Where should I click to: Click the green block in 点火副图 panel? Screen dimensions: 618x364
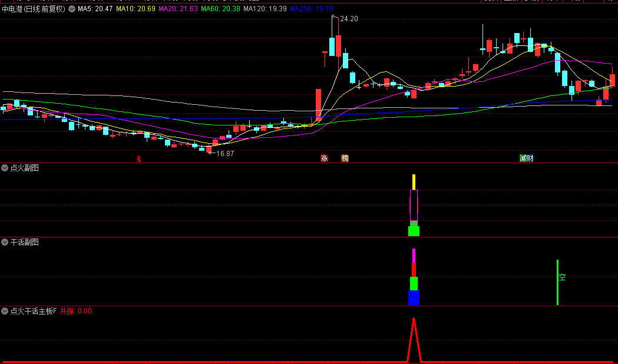pyautogui.click(x=414, y=231)
